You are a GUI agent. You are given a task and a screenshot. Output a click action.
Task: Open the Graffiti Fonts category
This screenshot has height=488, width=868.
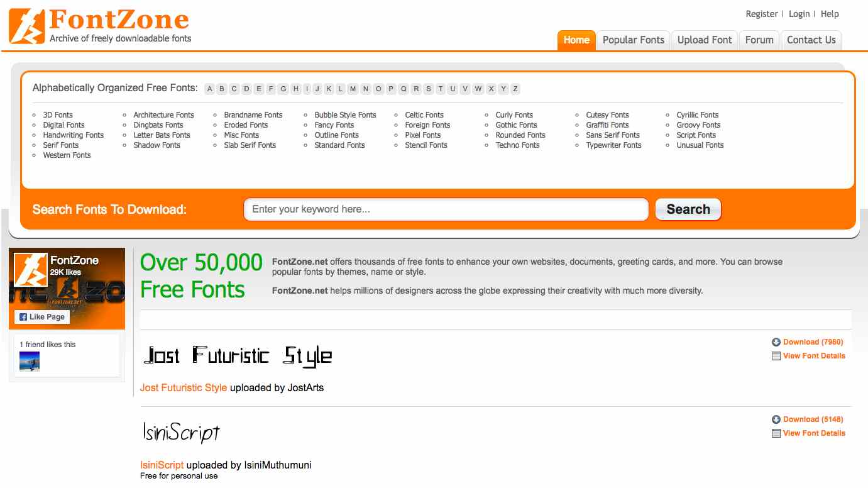click(x=607, y=125)
